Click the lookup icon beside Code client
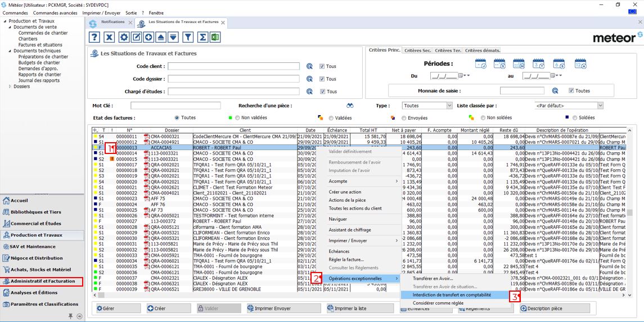644x322 pixels. 310,66
